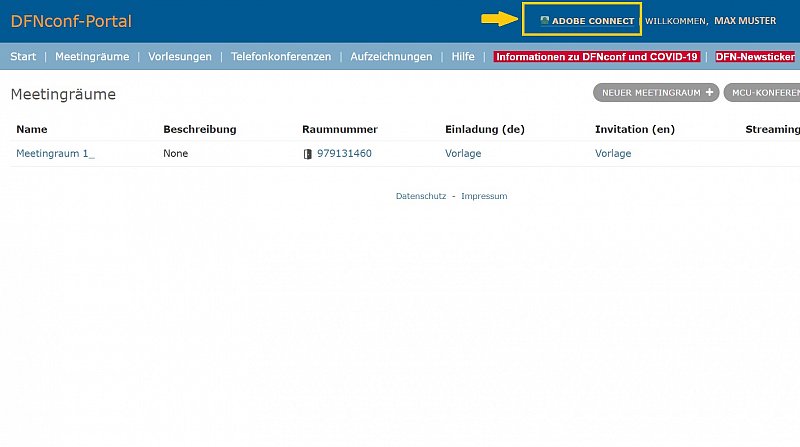Click the Name column header

32,129
